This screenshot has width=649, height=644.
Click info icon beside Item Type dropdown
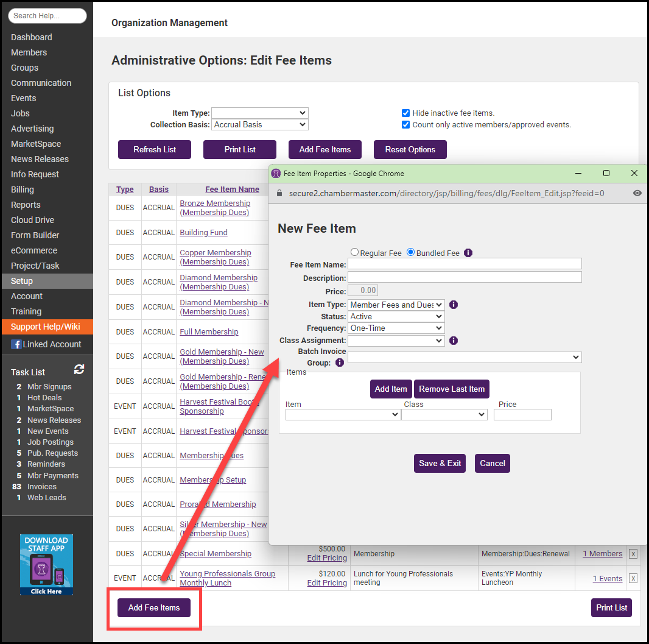click(x=454, y=305)
